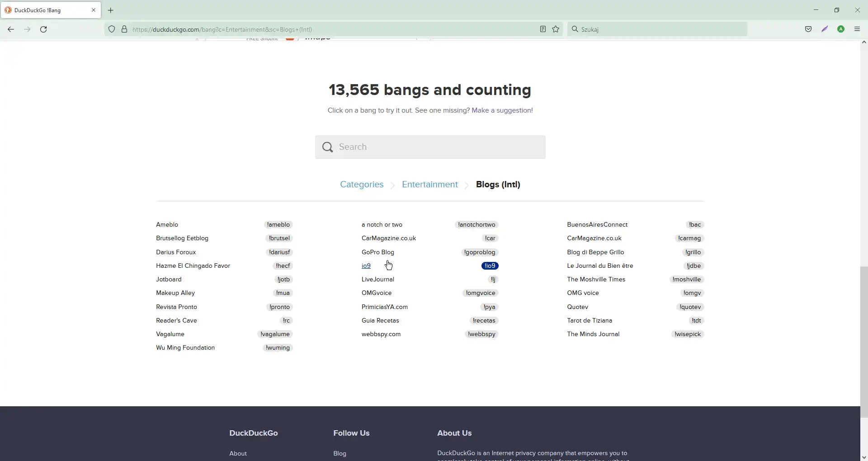
Task: Reload the current page
Action: pos(43,29)
